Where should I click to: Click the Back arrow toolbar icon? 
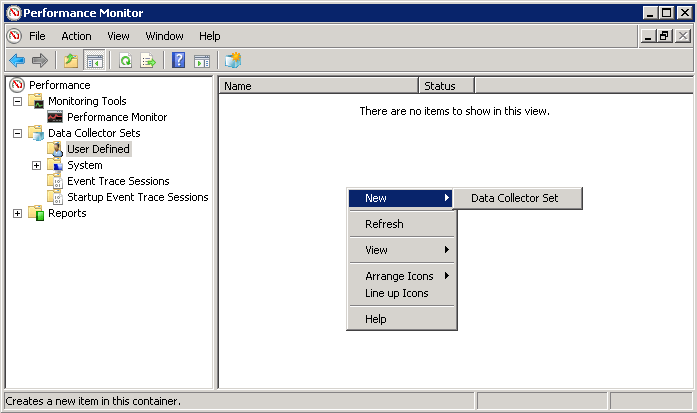tap(17, 60)
